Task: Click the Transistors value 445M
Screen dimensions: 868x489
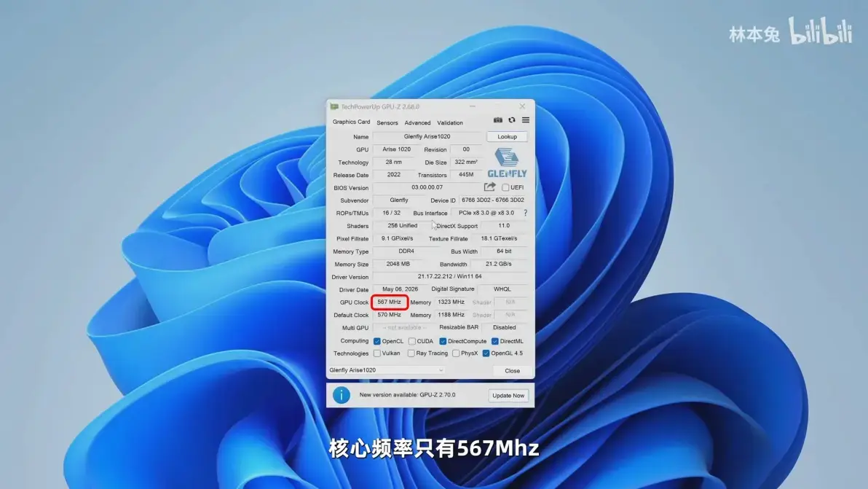Action: [466, 174]
